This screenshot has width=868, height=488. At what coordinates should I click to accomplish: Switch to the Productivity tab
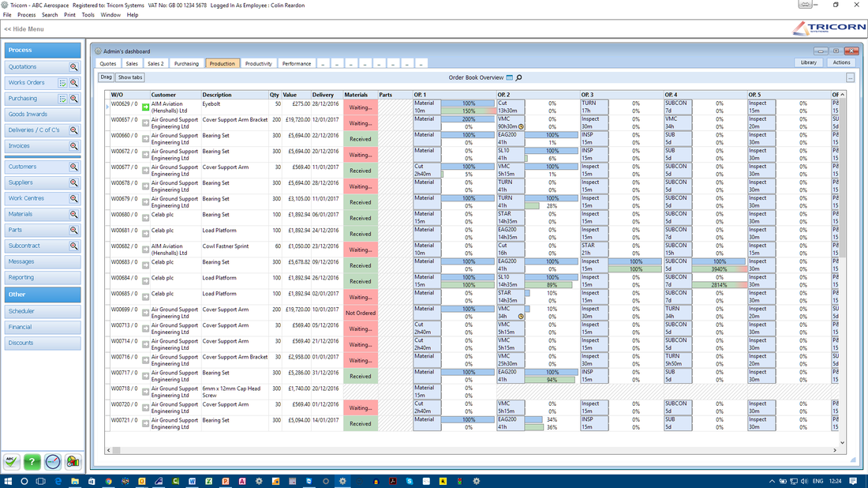point(259,64)
